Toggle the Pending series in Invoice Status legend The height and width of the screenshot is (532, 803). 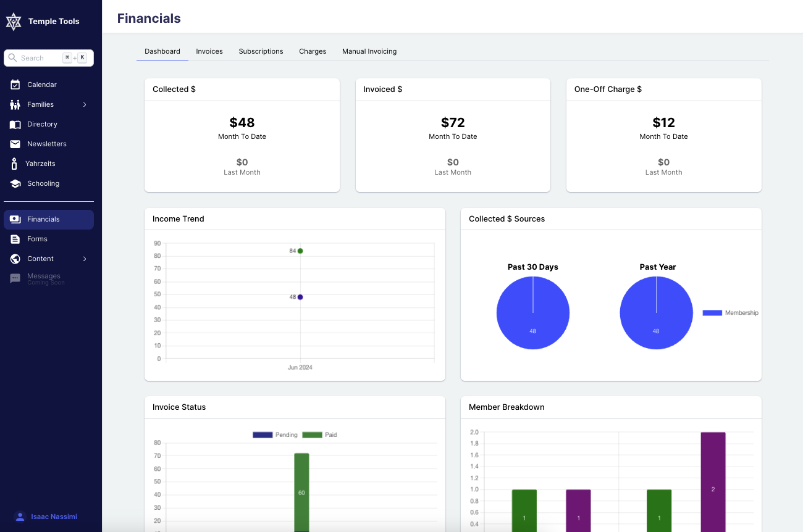pyautogui.click(x=268, y=434)
